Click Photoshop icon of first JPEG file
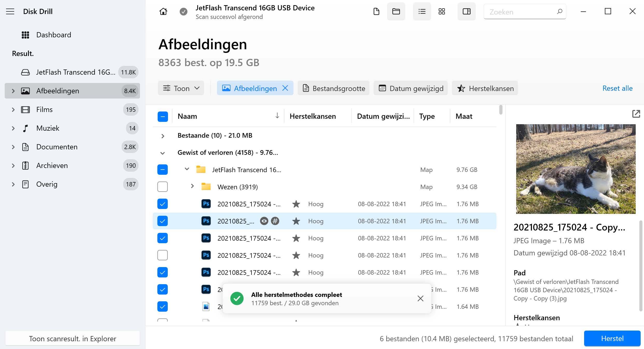The image size is (644, 349). [x=206, y=204]
